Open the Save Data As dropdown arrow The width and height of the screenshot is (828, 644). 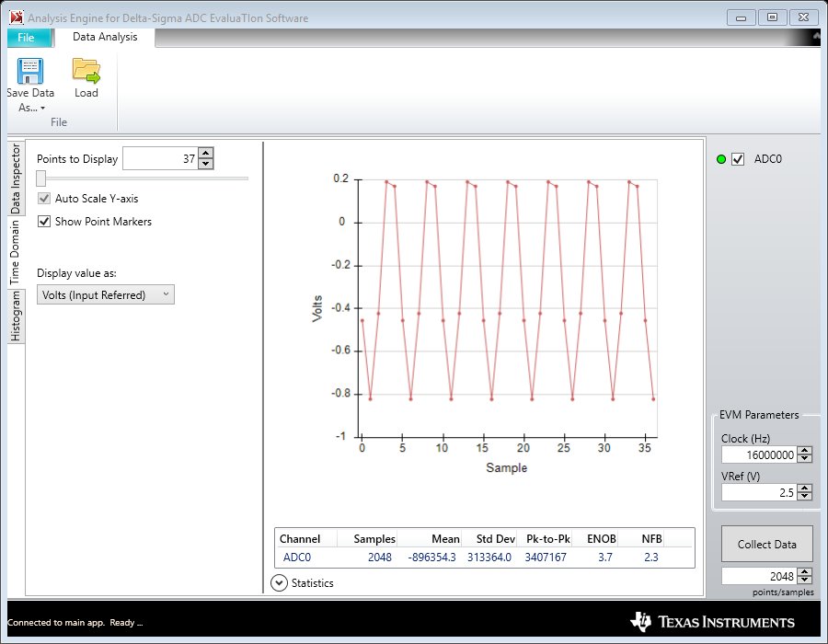[x=42, y=108]
